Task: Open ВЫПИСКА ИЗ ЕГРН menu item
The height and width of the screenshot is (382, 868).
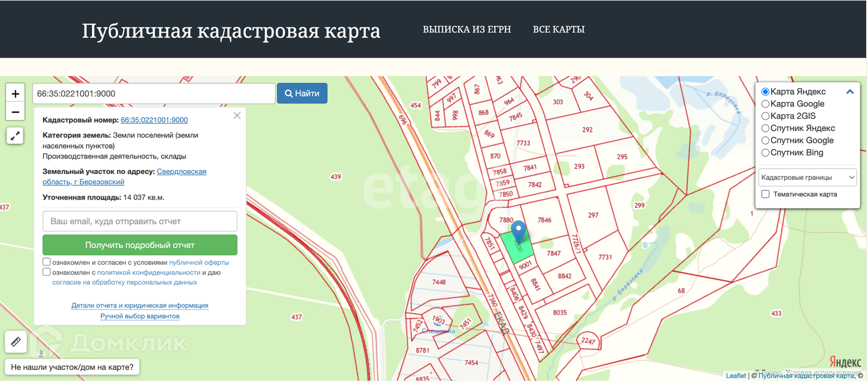Action: coord(467,29)
